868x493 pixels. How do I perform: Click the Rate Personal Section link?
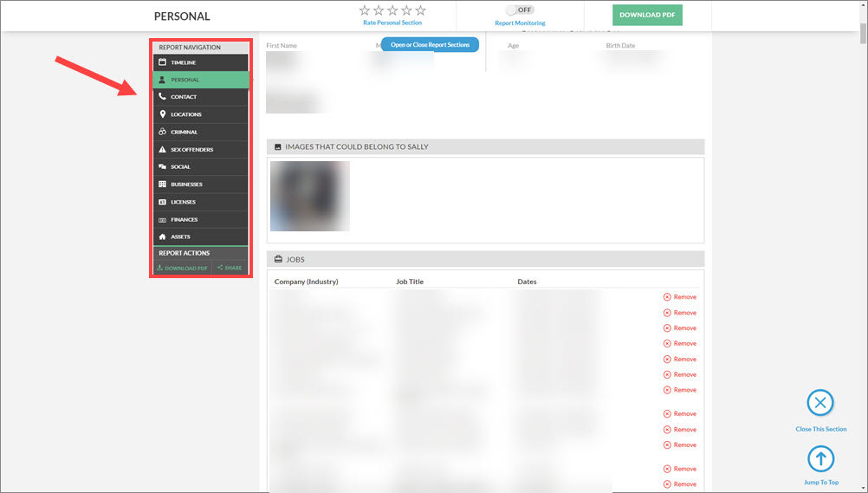pos(392,23)
